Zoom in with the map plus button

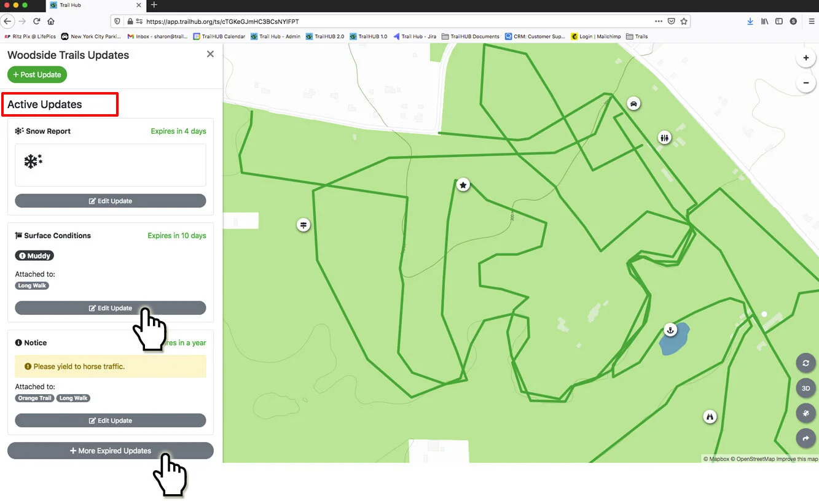(x=805, y=58)
